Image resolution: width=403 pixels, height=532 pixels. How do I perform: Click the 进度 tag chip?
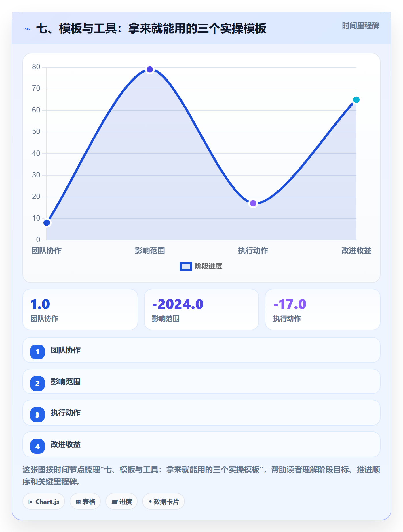[x=121, y=502]
